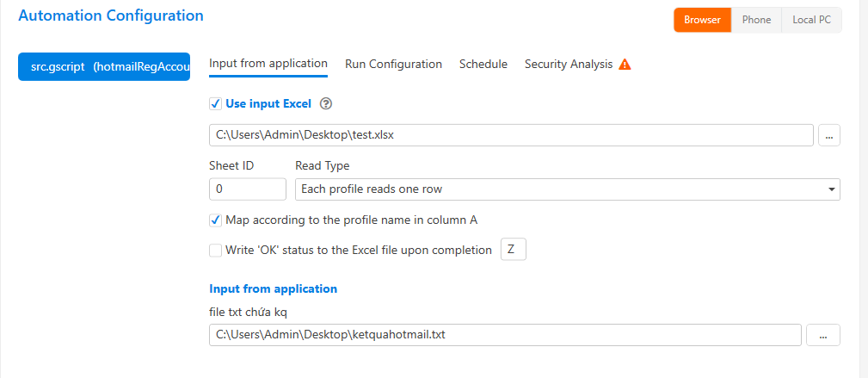Click the warning icon beside Security Analysis
The width and height of the screenshot is (868, 378).
[x=625, y=65]
